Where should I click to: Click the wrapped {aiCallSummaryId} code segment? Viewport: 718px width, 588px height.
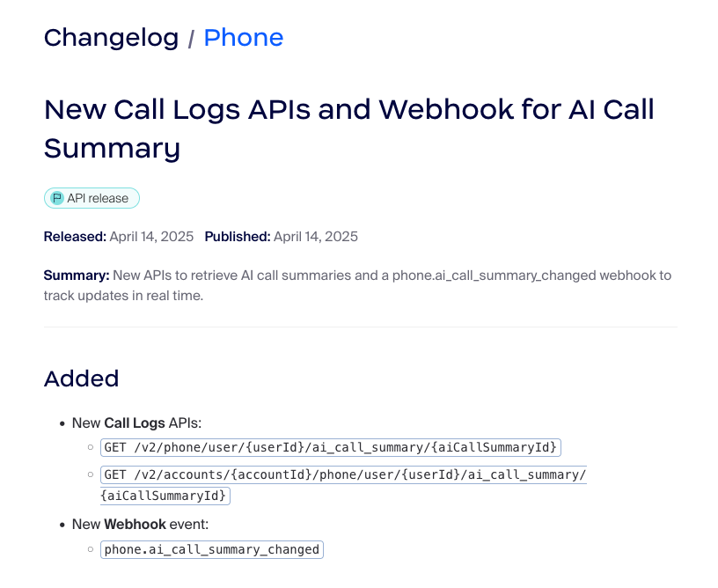165,496
